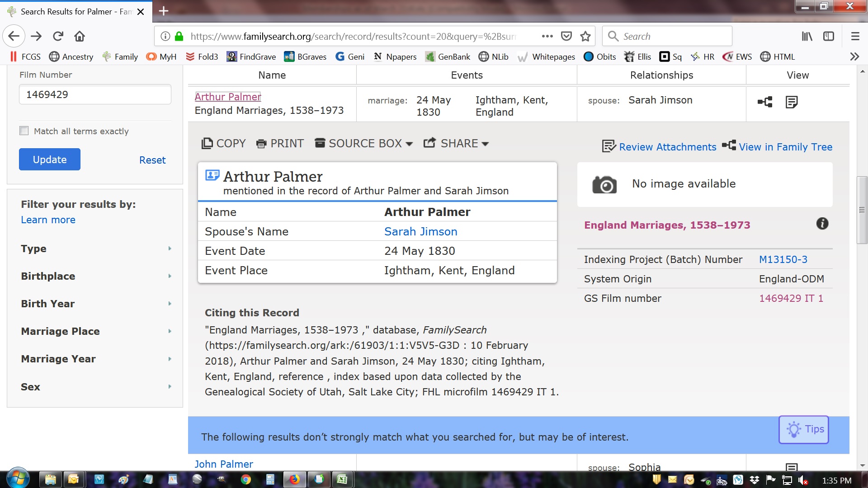Screen dimensions: 868x488
Task: Open the SHARE dropdown menu
Action: 456,144
